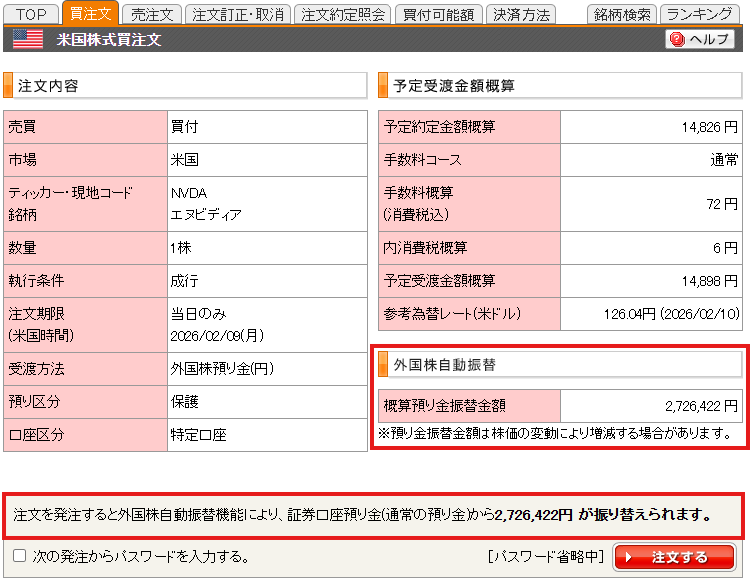Image resolution: width=750 pixels, height=580 pixels.
Task: Go to the TOP tab
Action: coord(30,14)
